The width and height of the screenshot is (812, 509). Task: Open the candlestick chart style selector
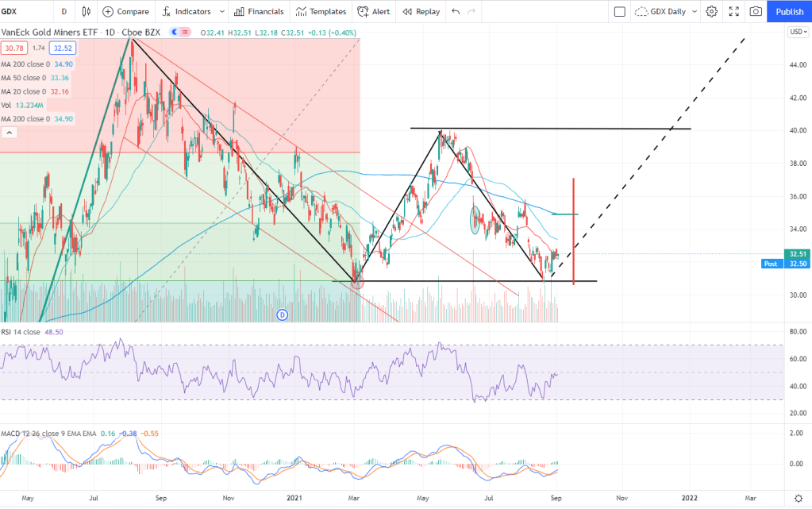pos(87,12)
